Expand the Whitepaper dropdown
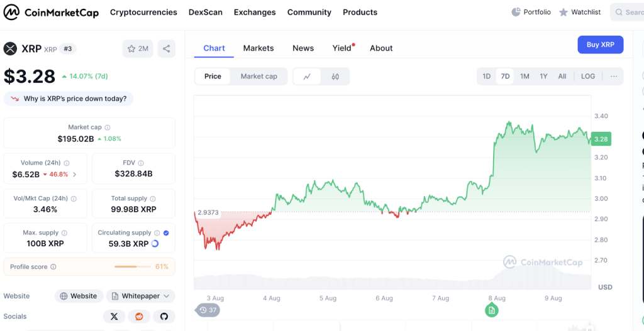This screenshot has width=644, height=331. click(x=140, y=296)
